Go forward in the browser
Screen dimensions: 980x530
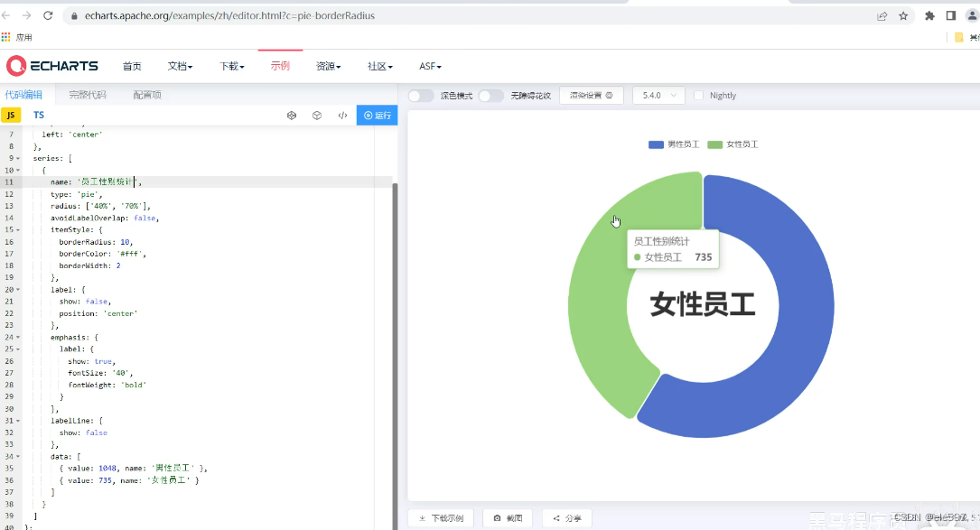coord(26,15)
